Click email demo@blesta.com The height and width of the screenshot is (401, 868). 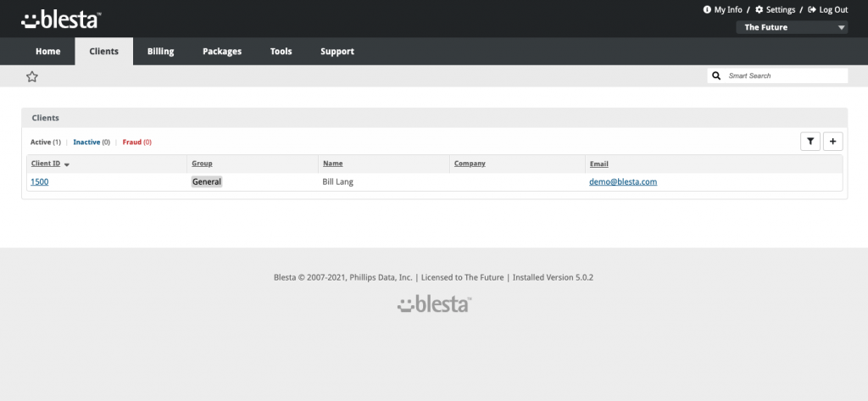(623, 181)
